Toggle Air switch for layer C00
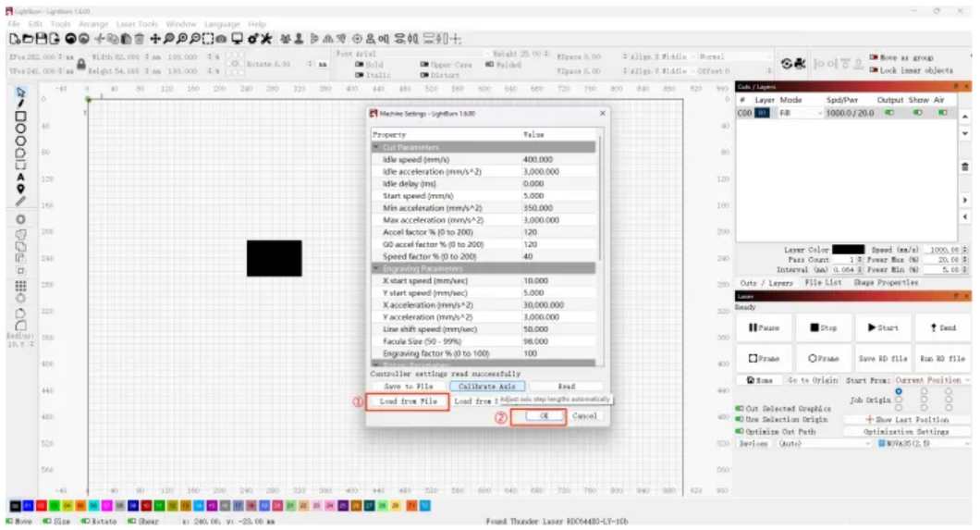Viewport: 980px width, 530px height. pyautogui.click(x=942, y=113)
